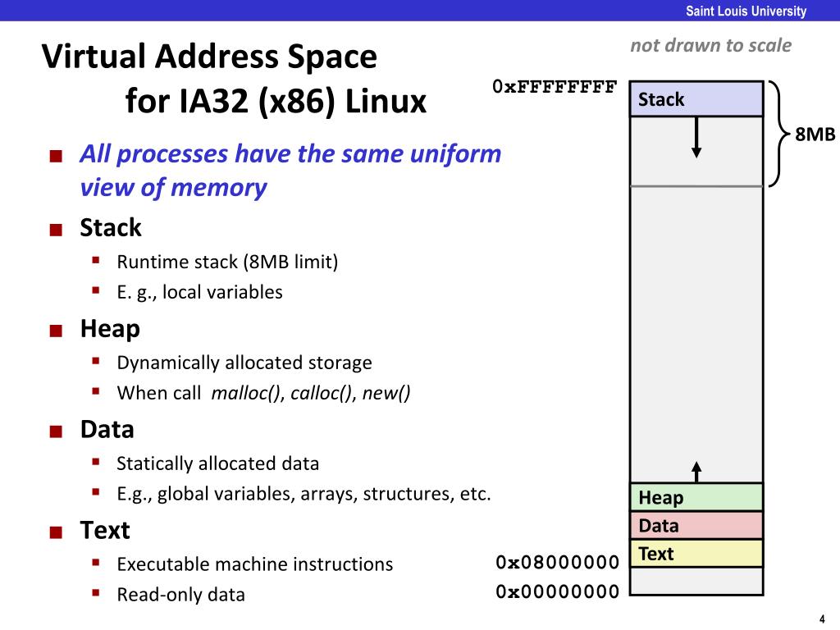840x630 pixels.
Task: Click 'When call malloc(), calloc(), new()' line
Action: tap(263, 393)
